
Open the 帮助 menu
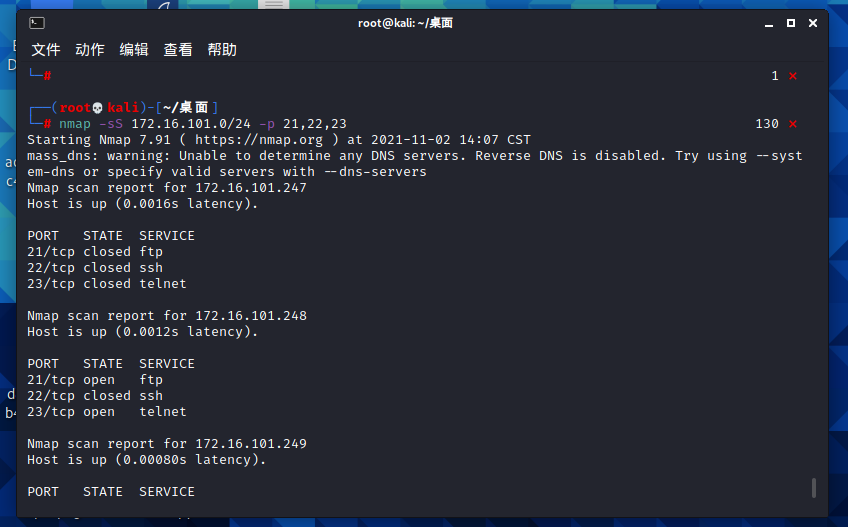click(222, 50)
